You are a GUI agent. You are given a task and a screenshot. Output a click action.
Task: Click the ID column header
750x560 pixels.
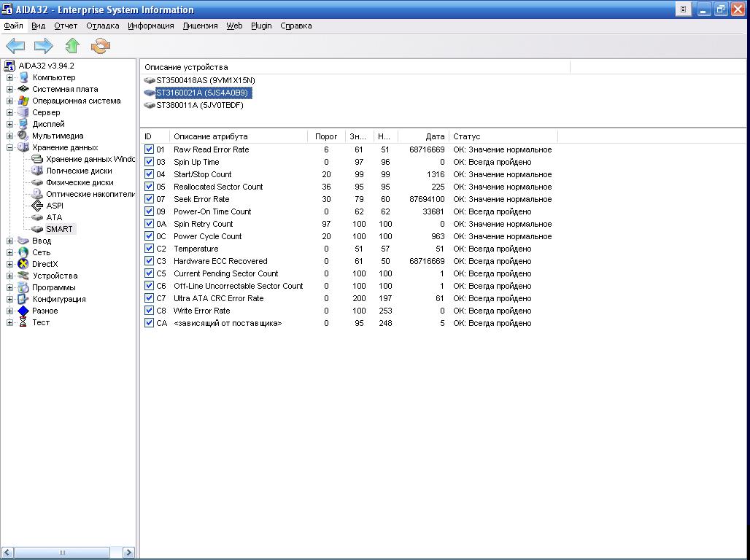click(155, 136)
